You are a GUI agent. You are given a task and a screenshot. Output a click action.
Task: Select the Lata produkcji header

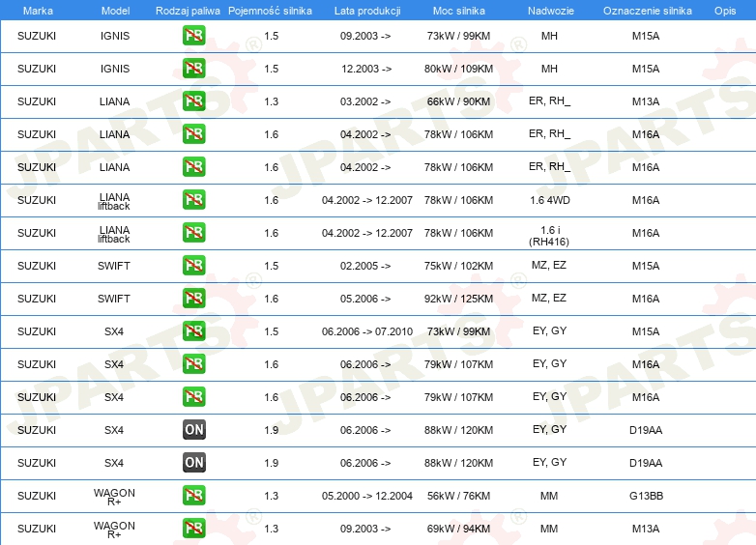(x=367, y=11)
